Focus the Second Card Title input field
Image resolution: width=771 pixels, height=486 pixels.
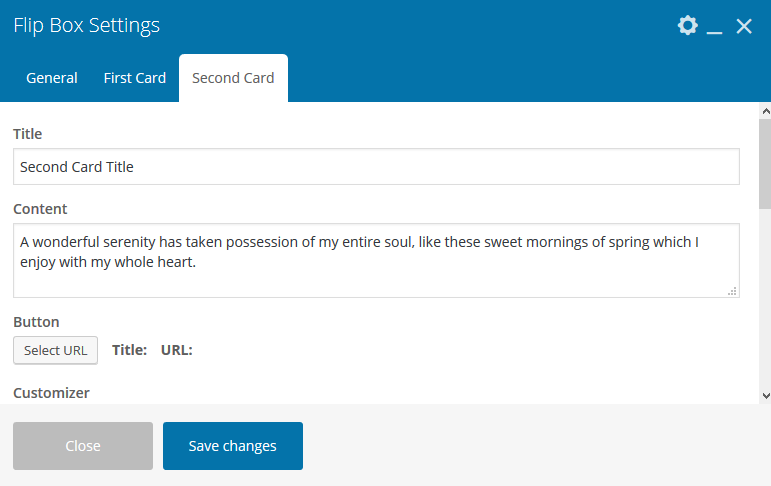(376, 167)
